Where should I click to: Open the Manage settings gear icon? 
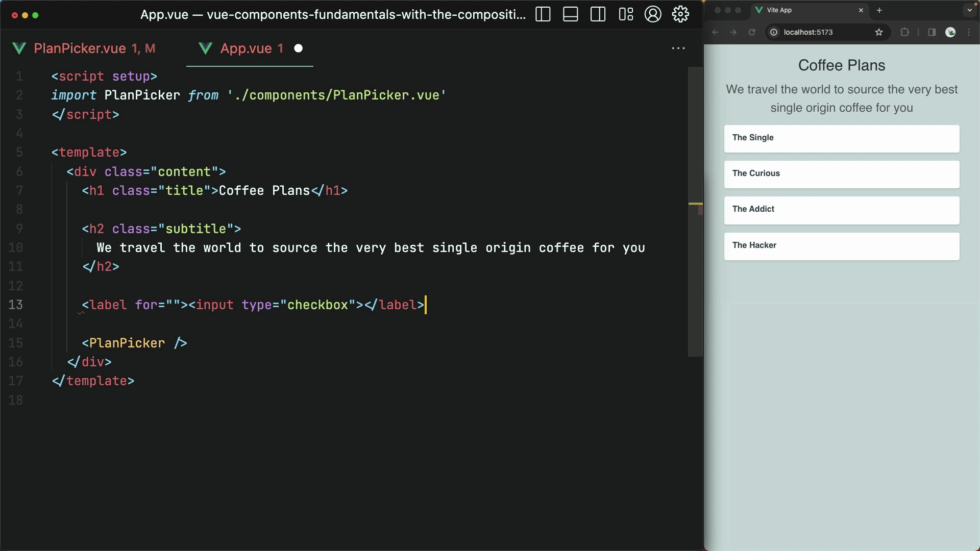680,14
